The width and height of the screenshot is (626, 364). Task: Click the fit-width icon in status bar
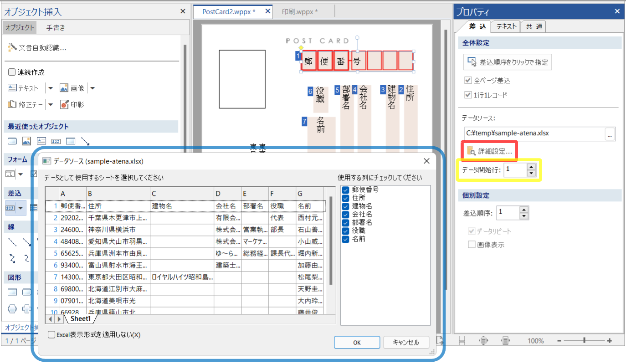pos(462,340)
